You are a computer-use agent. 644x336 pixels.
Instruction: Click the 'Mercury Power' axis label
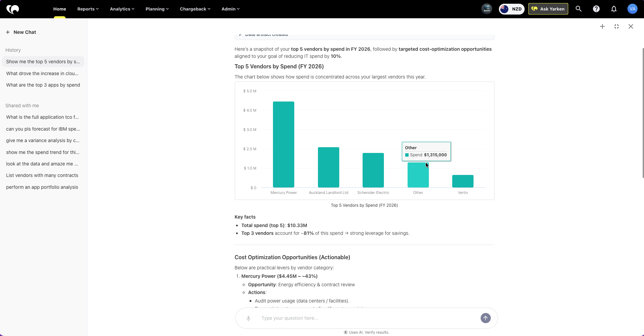tap(284, 193)
